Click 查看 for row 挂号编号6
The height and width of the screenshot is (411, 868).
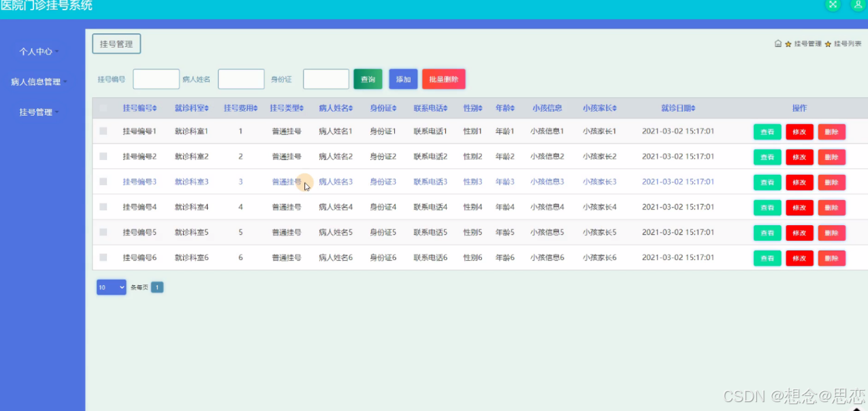point(767,258)
